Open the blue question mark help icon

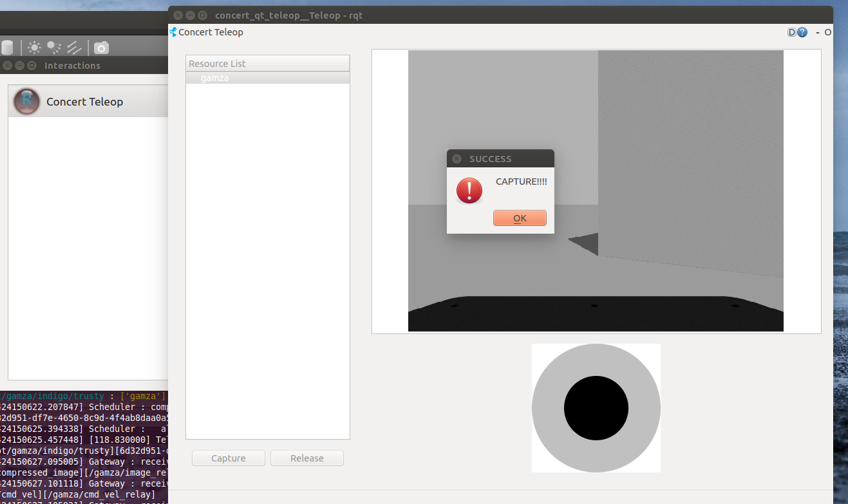pyautogui.click(x=802, y=32)
